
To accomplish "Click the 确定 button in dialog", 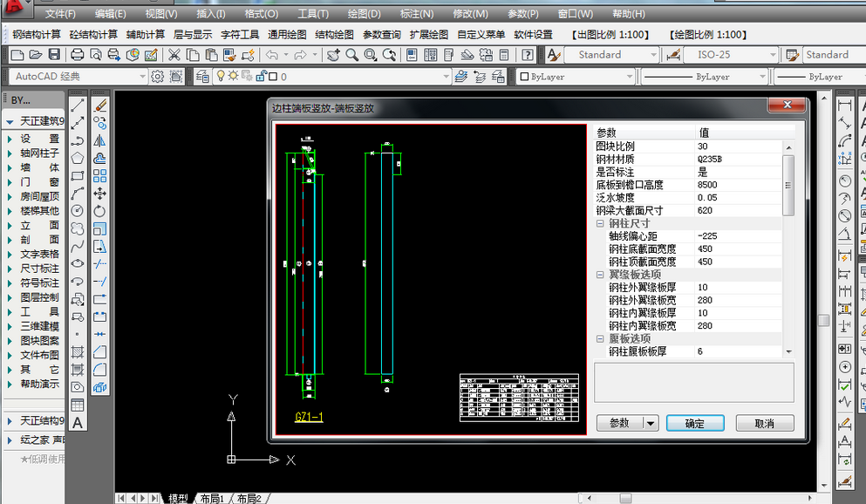I will (x=695, y=424).
